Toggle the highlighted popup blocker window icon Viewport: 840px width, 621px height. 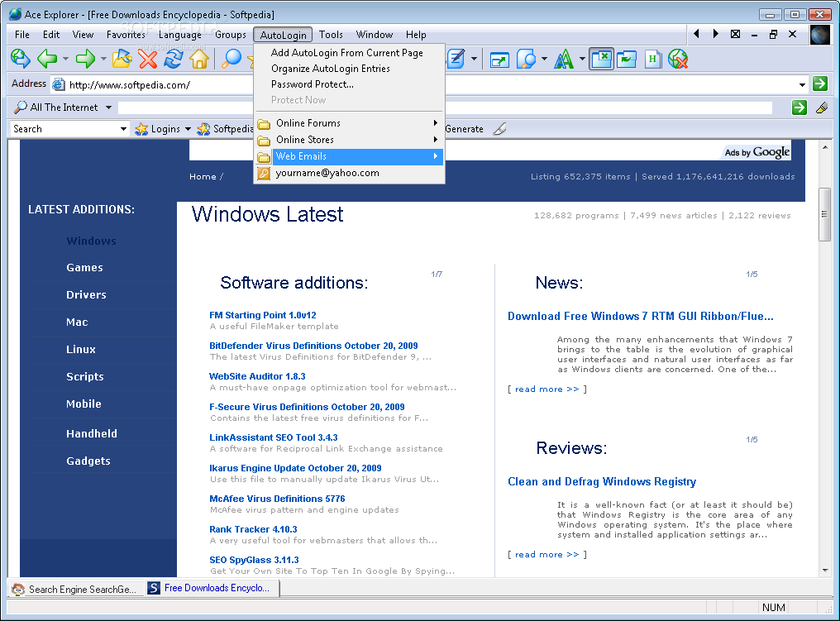pyautogui.click(x=601, y=59)
